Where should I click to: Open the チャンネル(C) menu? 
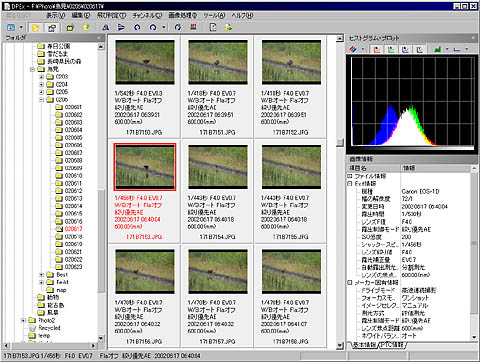147,15
